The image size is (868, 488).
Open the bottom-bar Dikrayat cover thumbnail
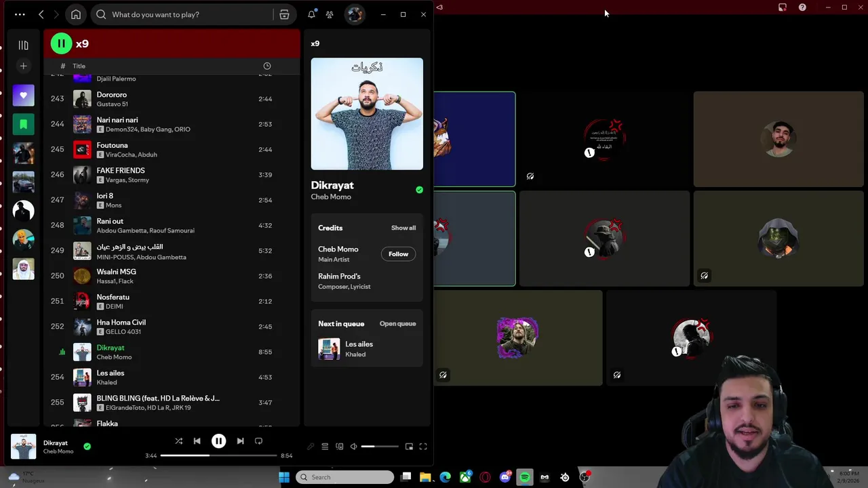pyautogui.click(x=23, y=447)
